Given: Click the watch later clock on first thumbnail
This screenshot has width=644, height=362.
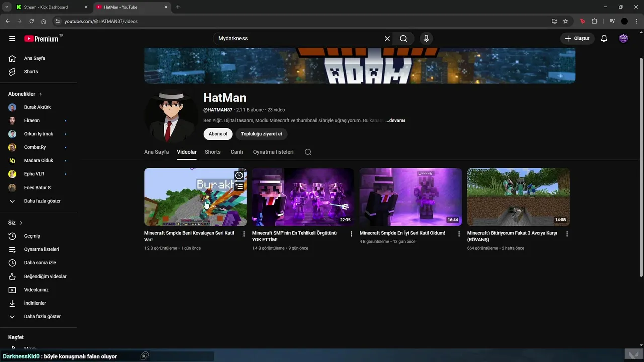Looking at the screenshot, I should pos(239,175).
